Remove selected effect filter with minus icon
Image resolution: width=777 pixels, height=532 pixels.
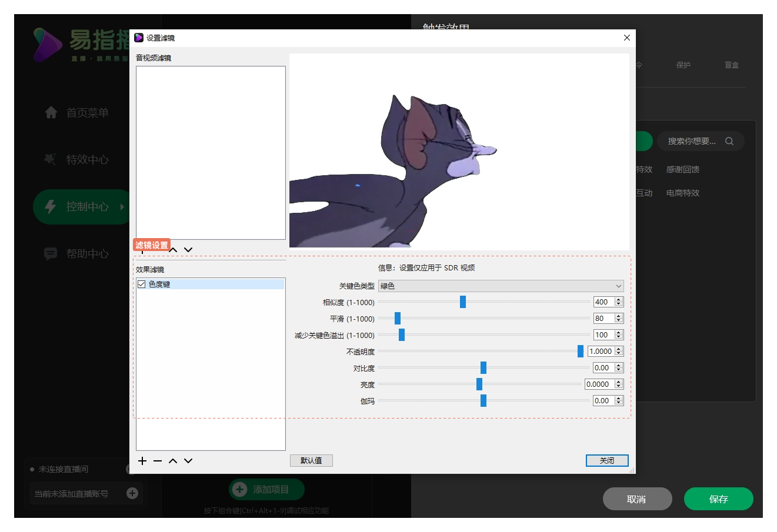(x=158, y=461)
